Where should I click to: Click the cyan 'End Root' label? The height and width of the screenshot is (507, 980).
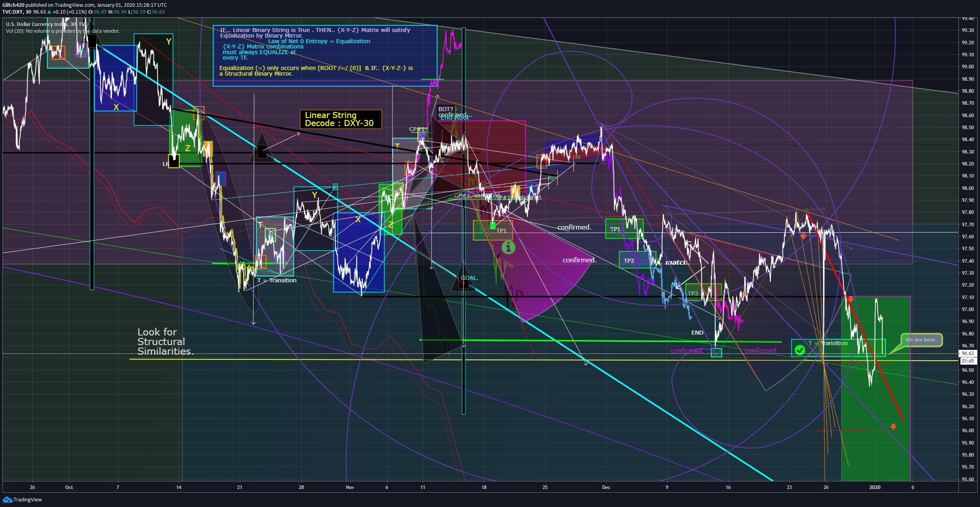(x=455, y=118)
